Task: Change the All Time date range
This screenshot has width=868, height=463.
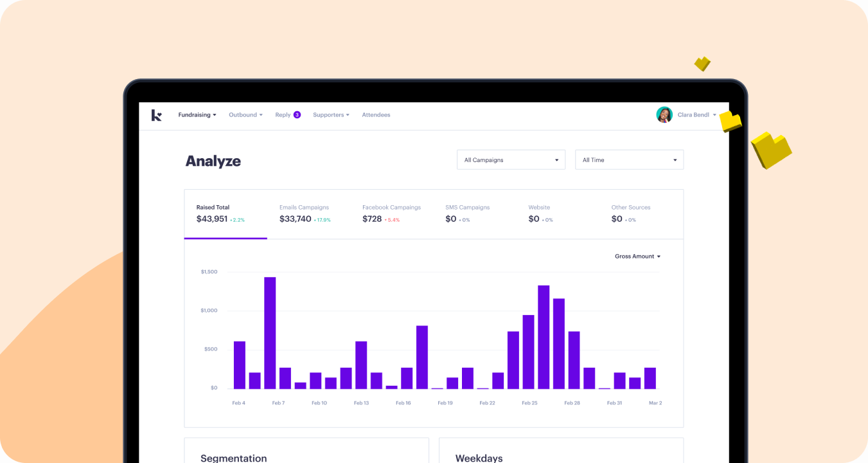Action: [629, 160]
